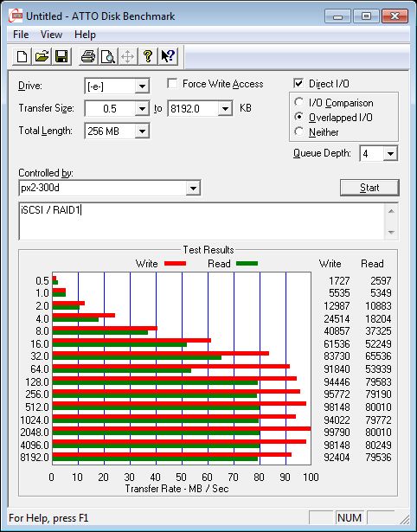Select the I/O Comparison radio button
Screen dimensions: 417x532
299,102
